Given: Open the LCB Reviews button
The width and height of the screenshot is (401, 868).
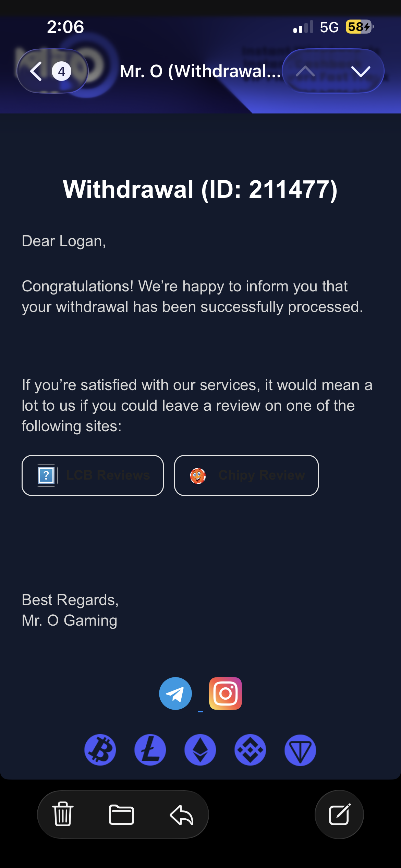Looking at the screenshot, I should click(x=93, y=475).
